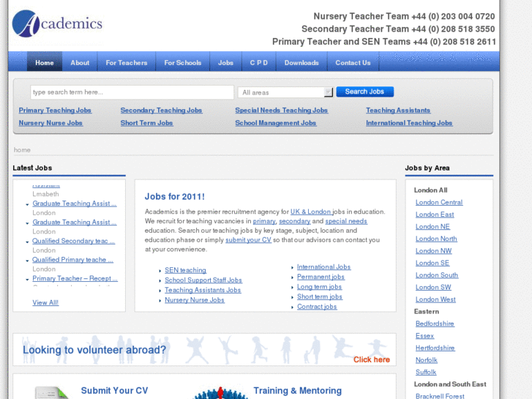Open Teaching Assistants Jobs link
This screenshot has height=399, width=532.
pyautogui.click(x=203, y=290)
